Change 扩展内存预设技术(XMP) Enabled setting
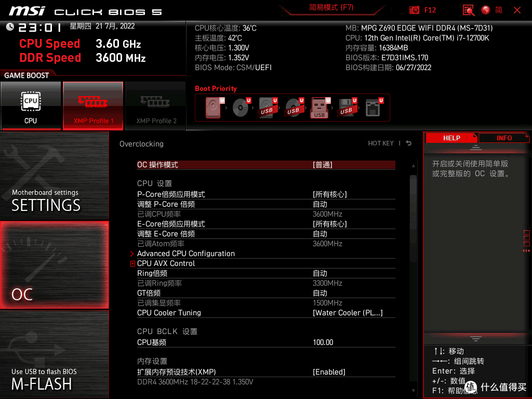The image size is (532, 399). pos(329,372)
